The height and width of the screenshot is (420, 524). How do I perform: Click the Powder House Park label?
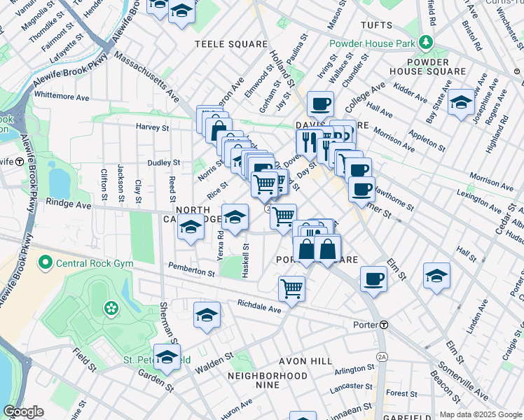[372, 43]
